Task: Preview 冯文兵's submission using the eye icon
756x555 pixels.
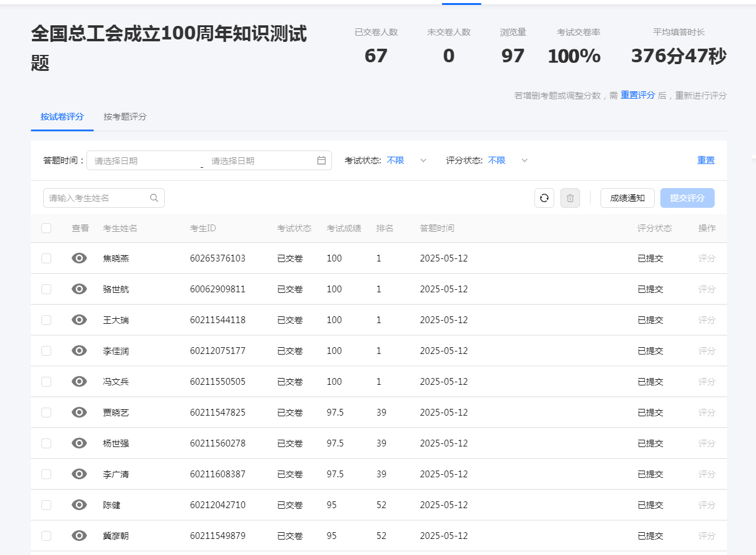Action: [79, 381]
